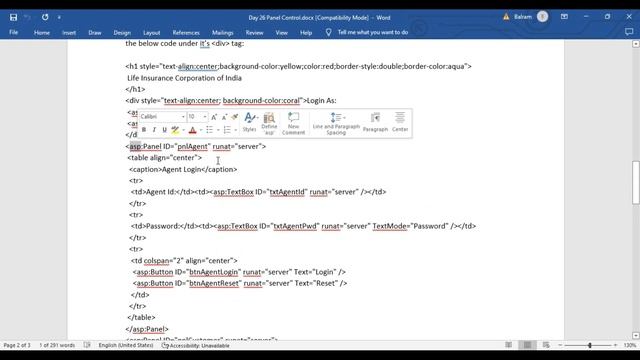Viewport: 640px width, 360px height.
Task: Open the Draw ribbon tab
Action: tap(95, 32)
